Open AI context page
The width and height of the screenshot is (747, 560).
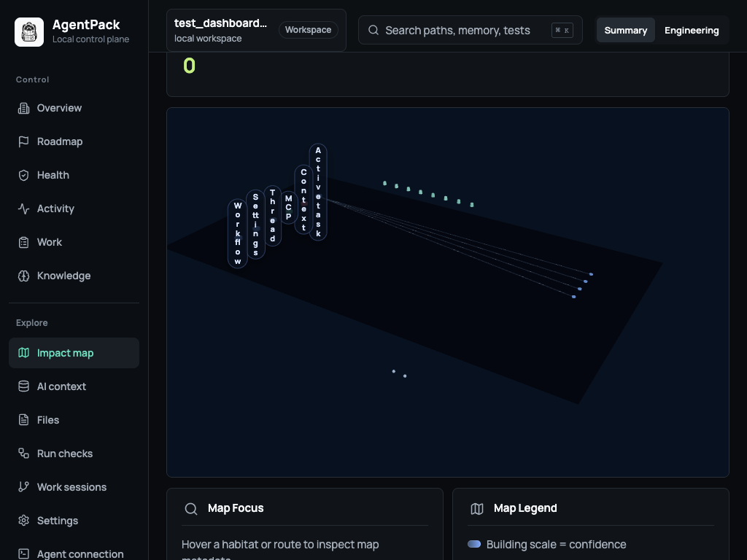coord(74,386)
